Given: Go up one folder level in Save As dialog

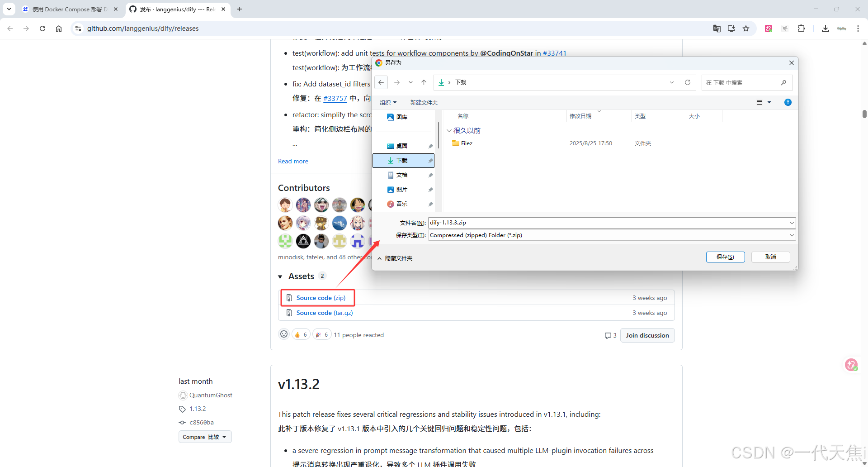Looking at the screenshot, I should coord(424,82).
